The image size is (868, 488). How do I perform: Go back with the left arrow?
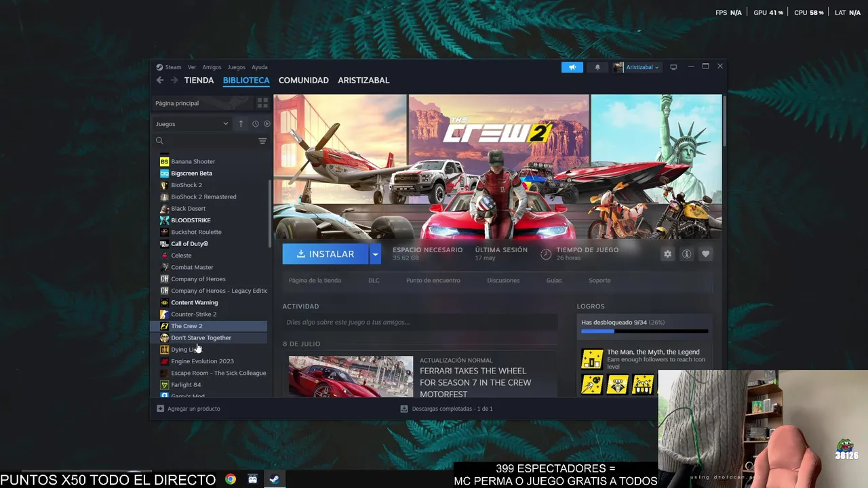(x=160, y=80)
